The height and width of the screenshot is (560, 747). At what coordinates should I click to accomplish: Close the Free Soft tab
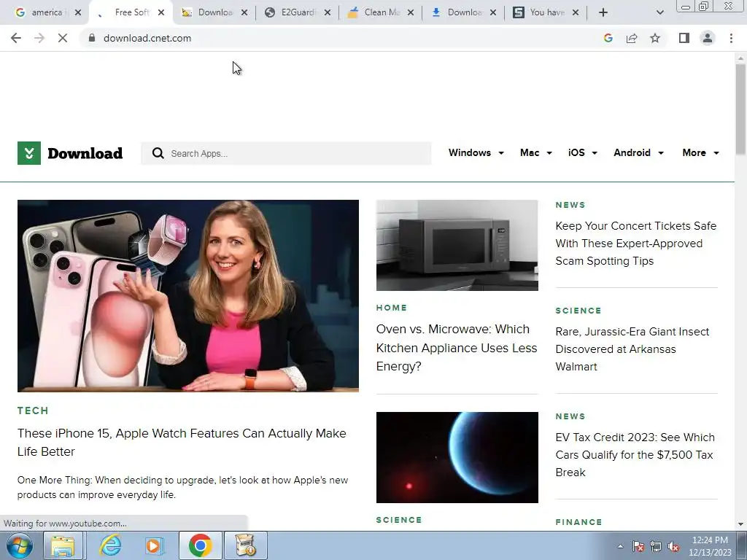click(161, 12)
